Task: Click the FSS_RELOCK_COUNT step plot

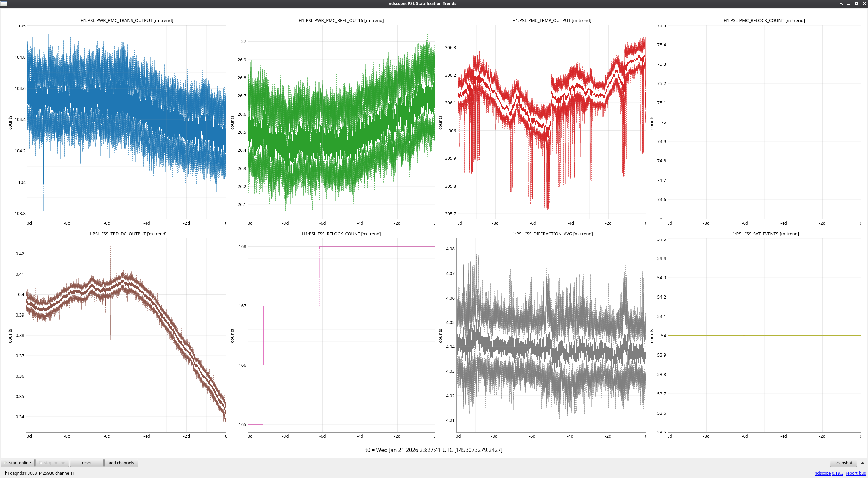Action: [x=341, y=335]
